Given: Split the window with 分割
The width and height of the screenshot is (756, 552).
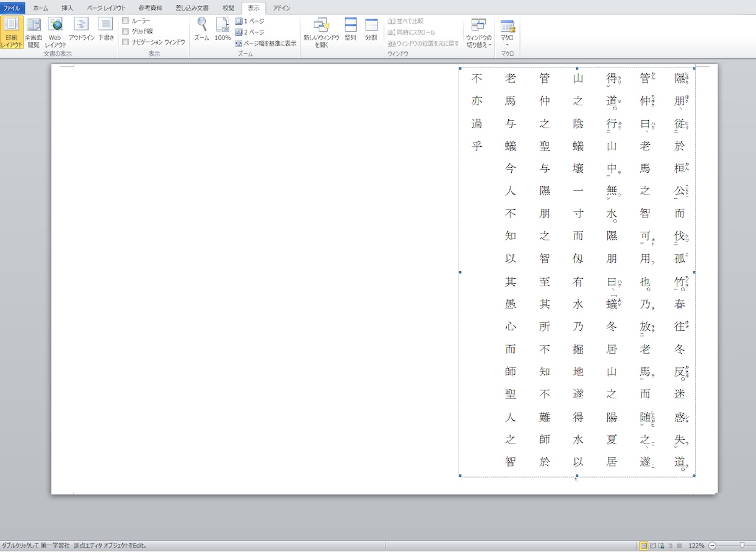Looking at the screenshot, I should pyautogui.click(x=371, y=29).
